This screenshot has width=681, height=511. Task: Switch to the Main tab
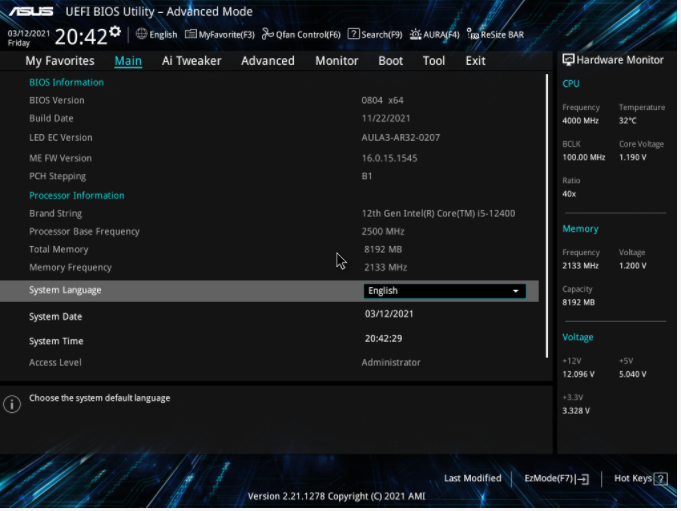click(128, 61)
